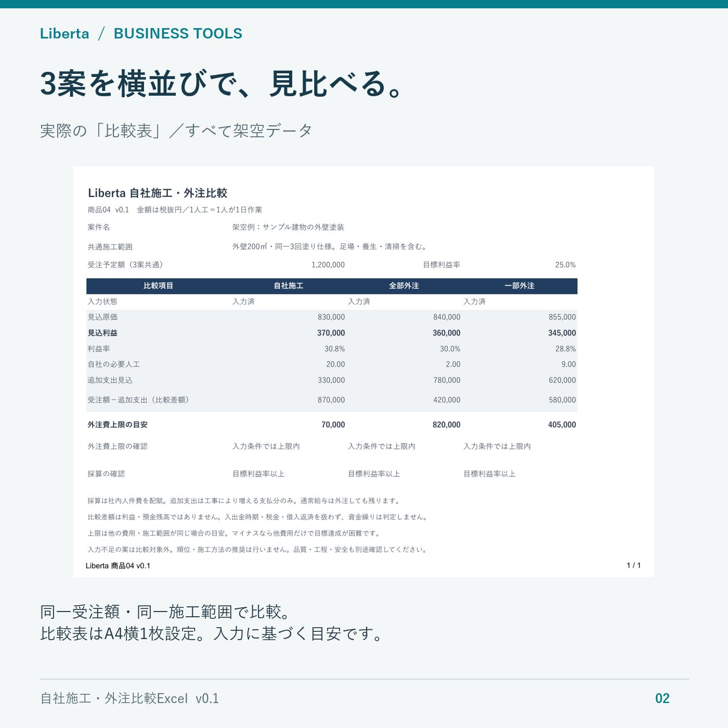
Task: Click the "共通施工範囲" label
Action: click(x=110, y=246)
